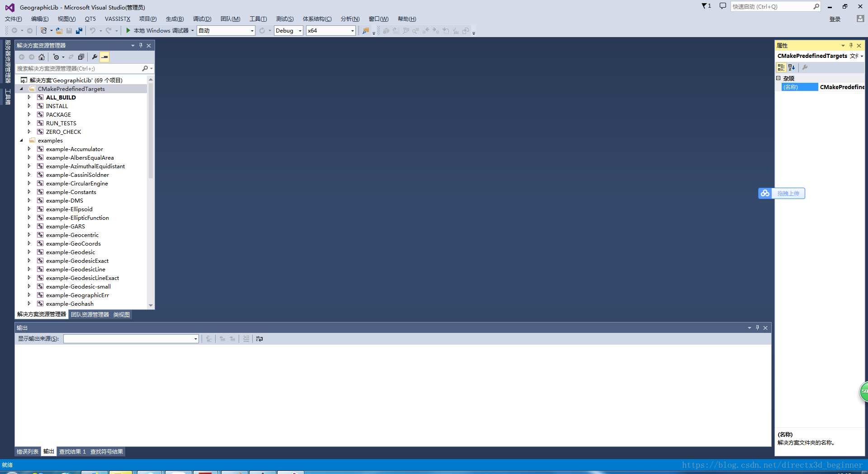868x474 pixels.
Task: Open Properties via the wrench icon
Action: point(94,57)
